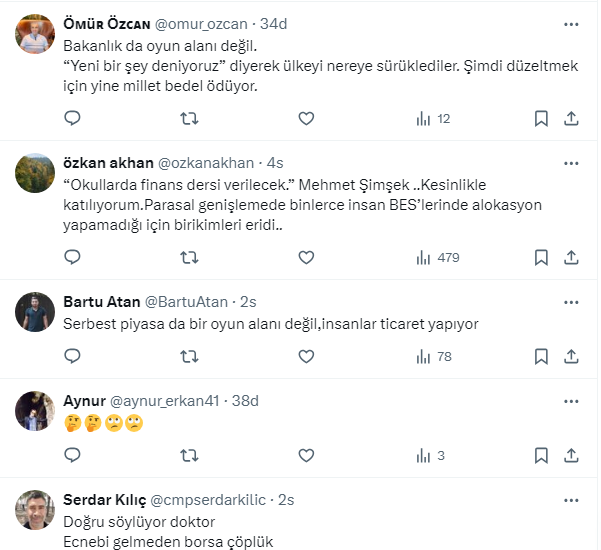Reply to Bartu Atan's tweet
The width and height of the screenshot is (601, 550).
pyautogui.click(x=72, y=356)
